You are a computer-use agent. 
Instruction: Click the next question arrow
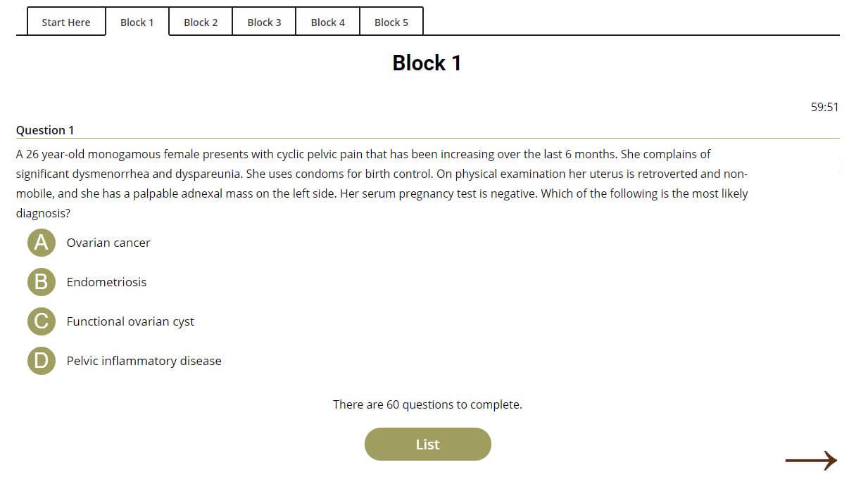(x=811, y=461)
